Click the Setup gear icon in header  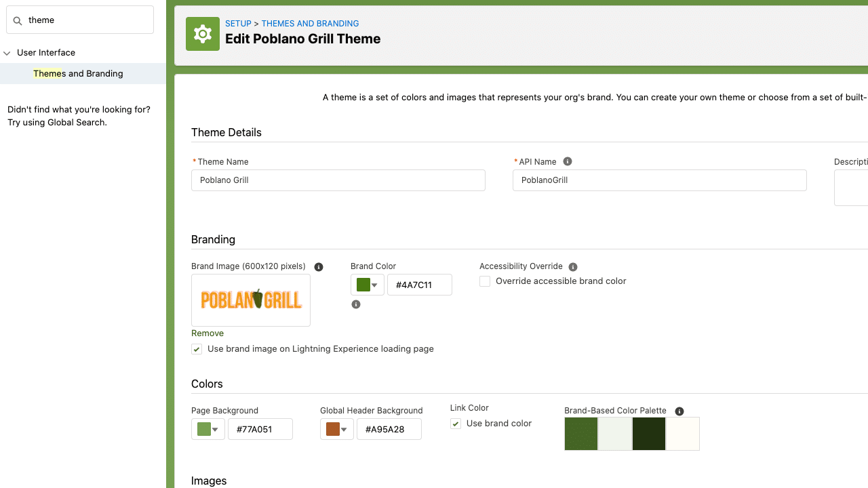[x=202, y=34]
